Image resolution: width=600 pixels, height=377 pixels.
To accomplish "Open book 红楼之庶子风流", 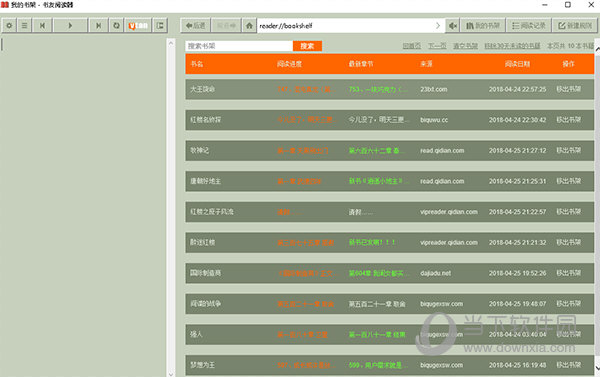I will [x=212, y=212].
